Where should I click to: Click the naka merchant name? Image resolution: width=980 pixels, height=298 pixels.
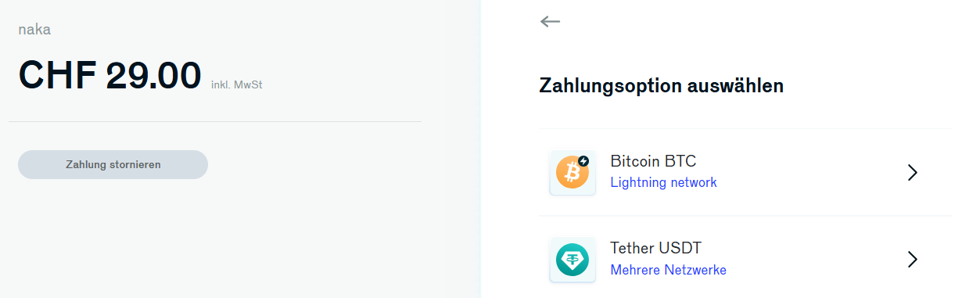pos(34,30)
